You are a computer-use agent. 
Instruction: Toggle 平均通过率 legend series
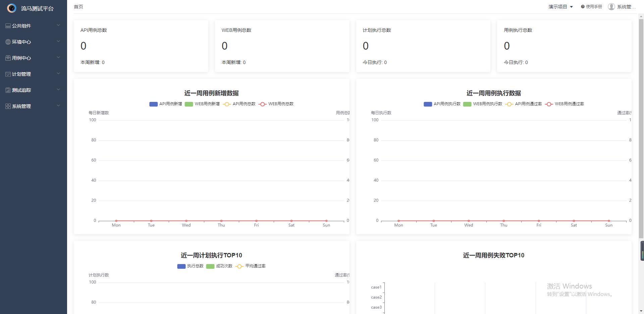click(x=251, y=266)
